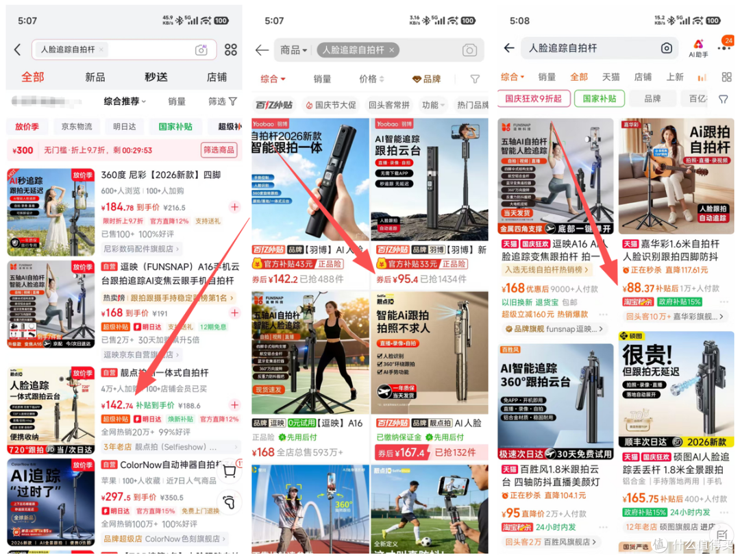Expand the 综合推荐 sort dropdown in JD

(x=125, y=101)
